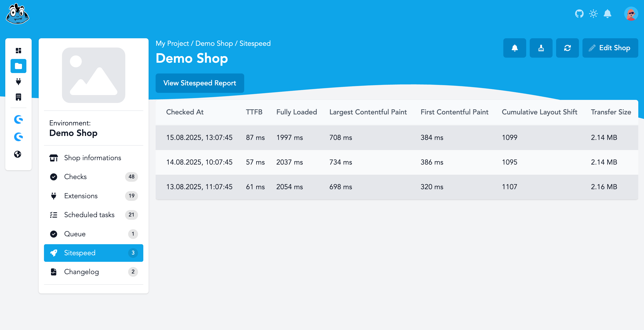The height and width of the screenshot is (330, 644).
Task: Open Shop informations
Action: (92, 158)
